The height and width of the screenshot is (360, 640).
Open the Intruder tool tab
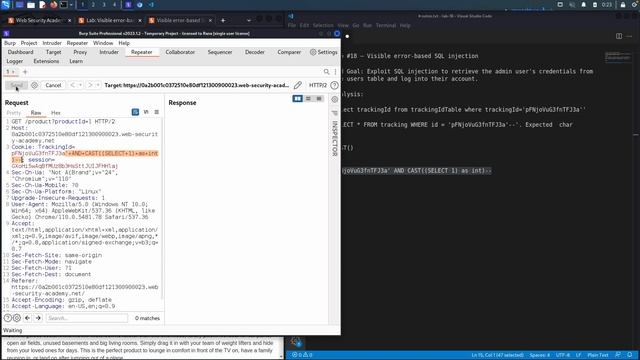point(109,52)
